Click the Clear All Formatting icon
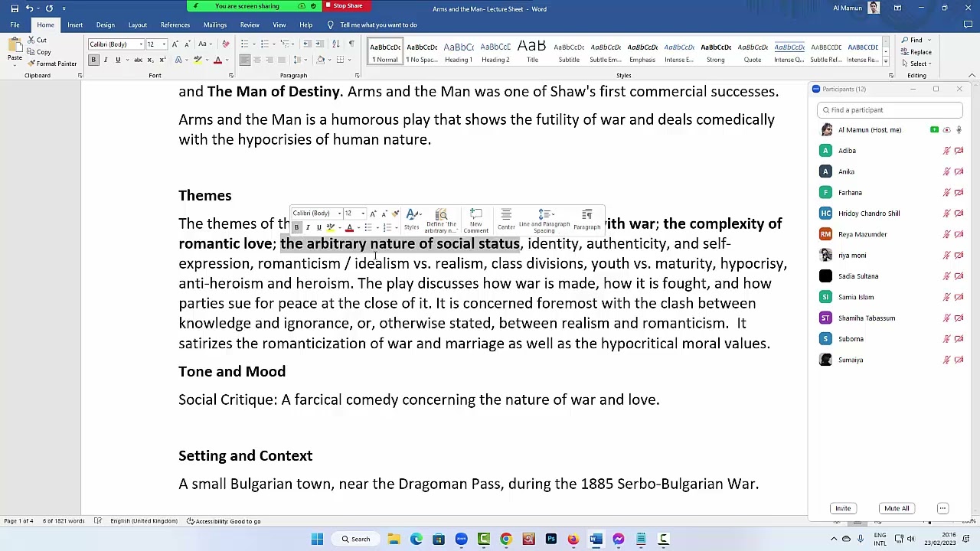980x551 pixels. click(225, 44)
